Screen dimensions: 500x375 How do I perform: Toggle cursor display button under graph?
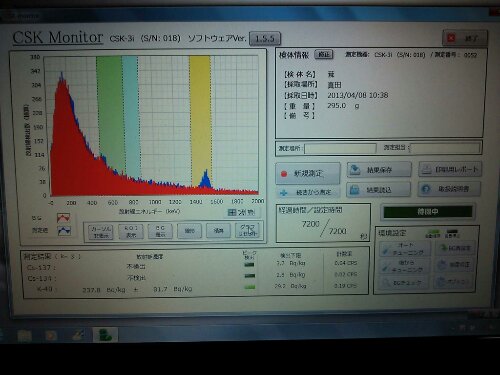101,231
